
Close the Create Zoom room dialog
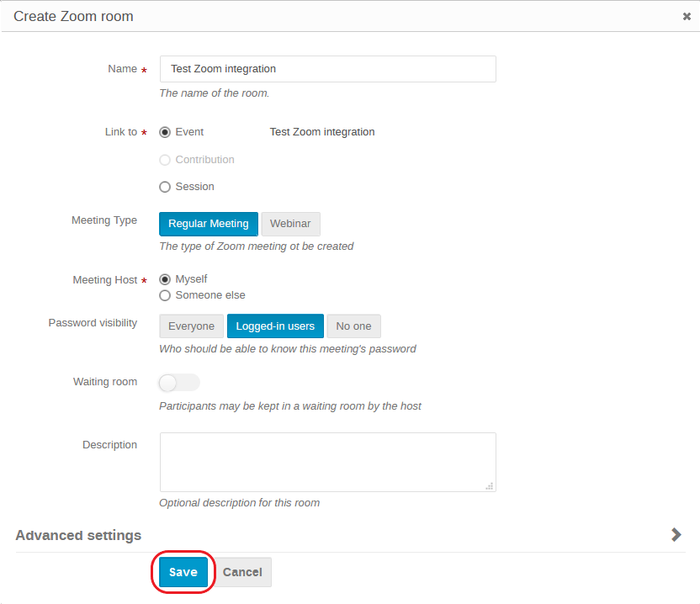(687, 17)
